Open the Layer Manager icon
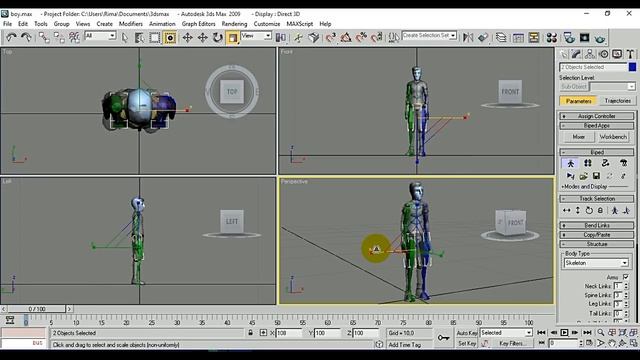 [501, 38]
